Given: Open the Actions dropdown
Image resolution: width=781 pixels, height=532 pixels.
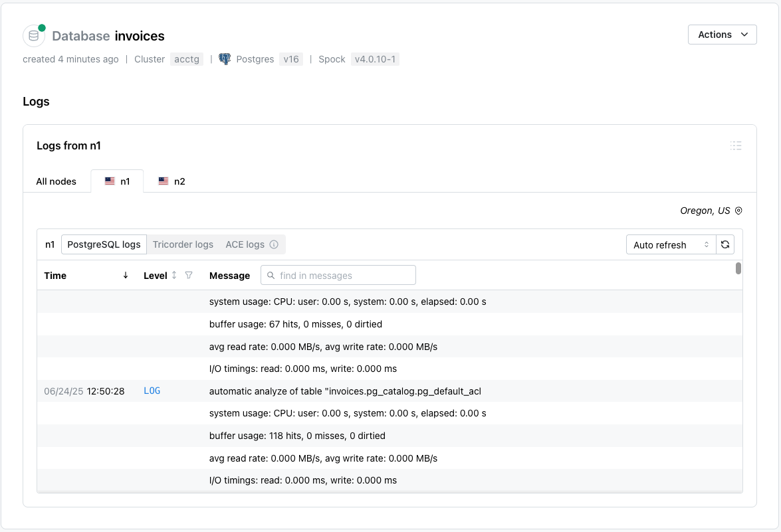Looking at the screenshot, I should (x=722, y=34).
